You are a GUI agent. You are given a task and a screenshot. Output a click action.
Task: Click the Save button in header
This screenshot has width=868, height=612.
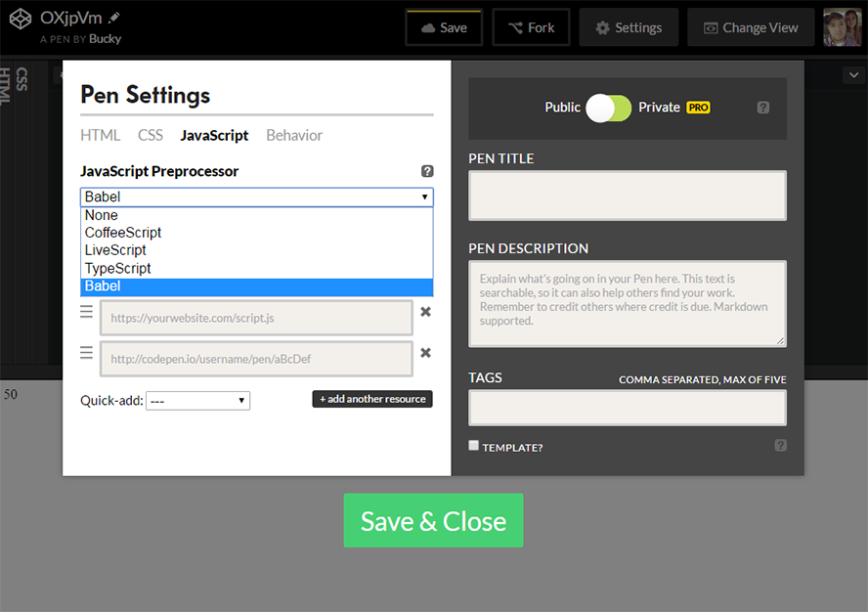pos(444,27)
